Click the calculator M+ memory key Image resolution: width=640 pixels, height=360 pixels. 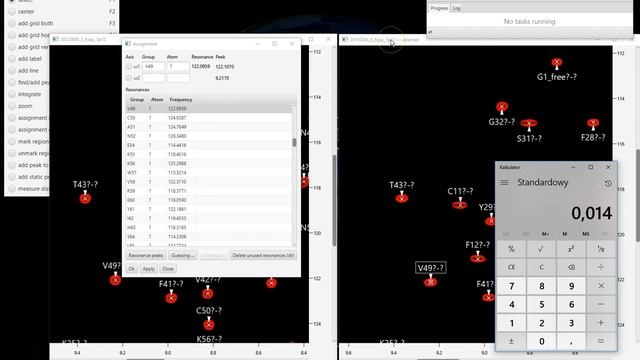(x=545, y=234)
